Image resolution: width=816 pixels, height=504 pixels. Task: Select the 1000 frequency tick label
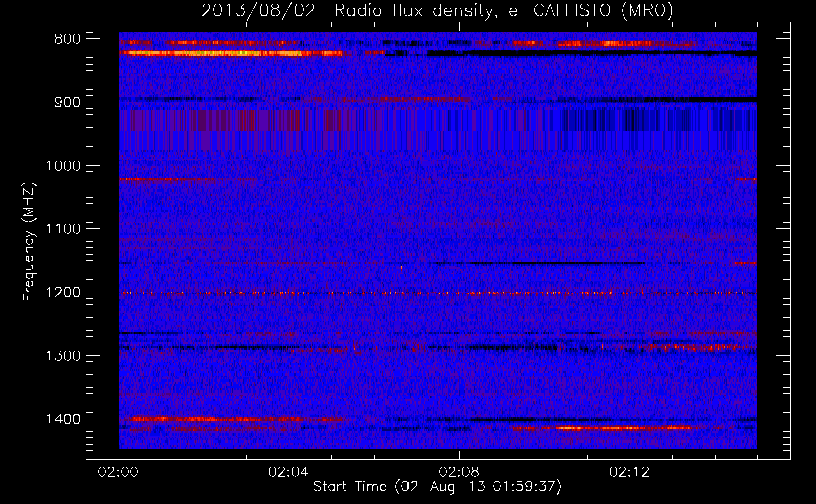64,166
